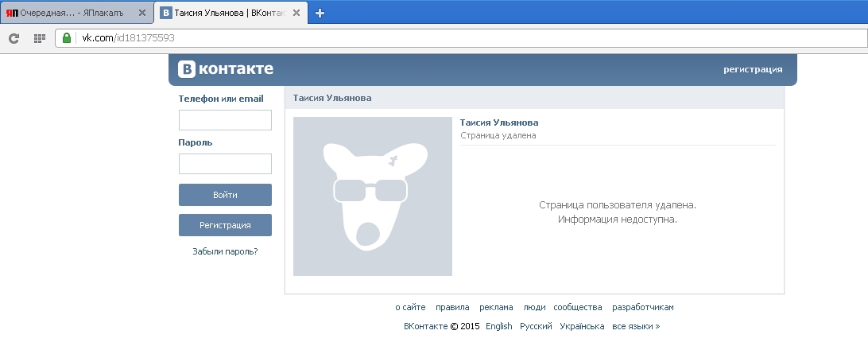Open the о сайте footer link

point(410,307)
